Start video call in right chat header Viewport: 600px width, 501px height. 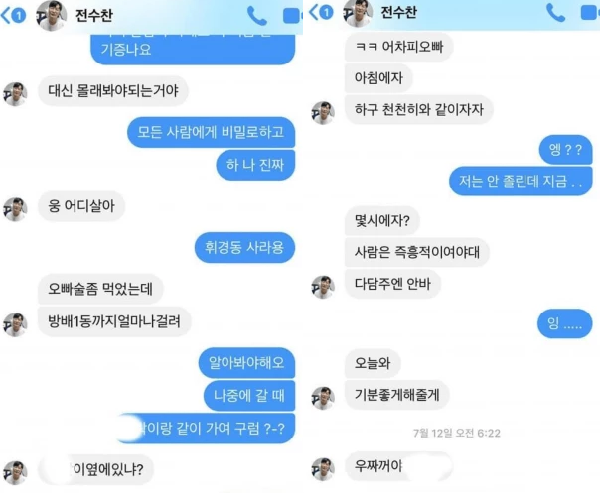coord(590,12)
